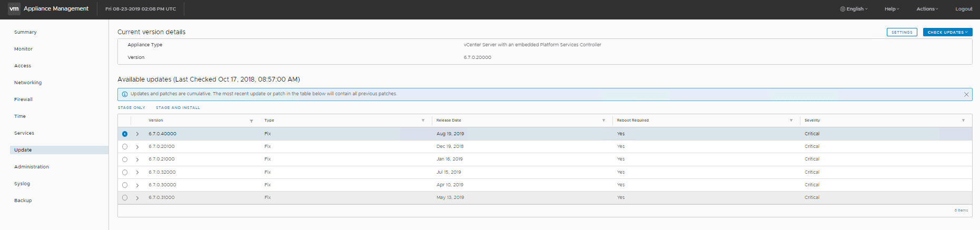Click the Appliance Management title
980x230 pixels.
[x=56, y=8]
